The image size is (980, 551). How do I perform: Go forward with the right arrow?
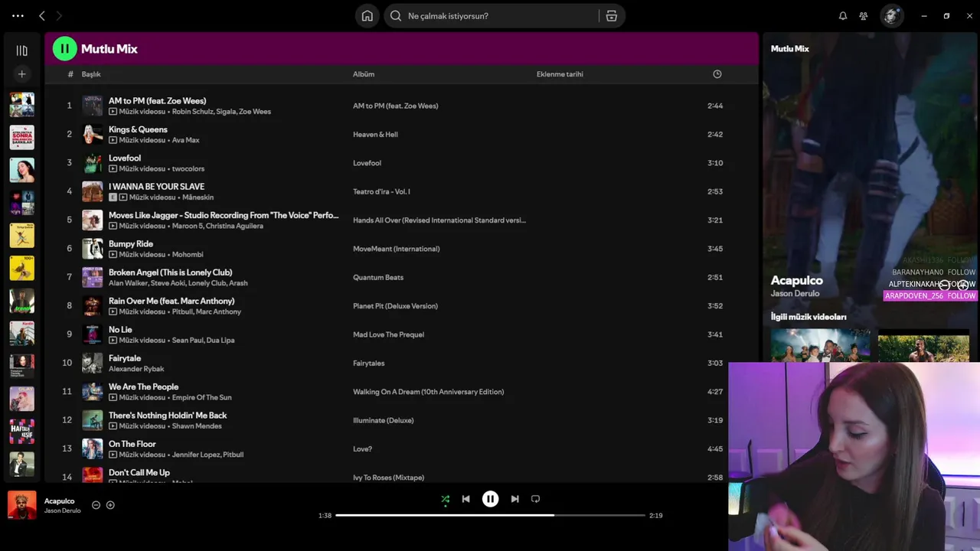59,15
